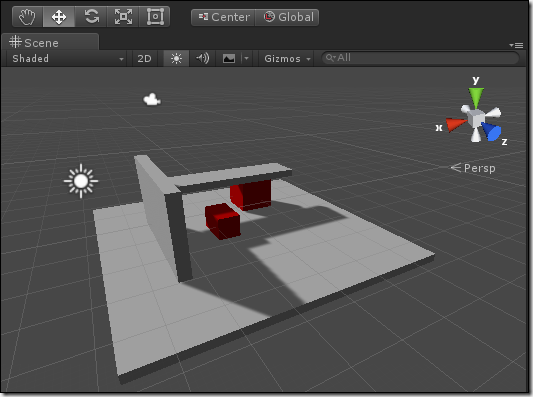Toggle scene audio speaker icon
Viewport: 533px width, 397px height.
tap(203, 58)
